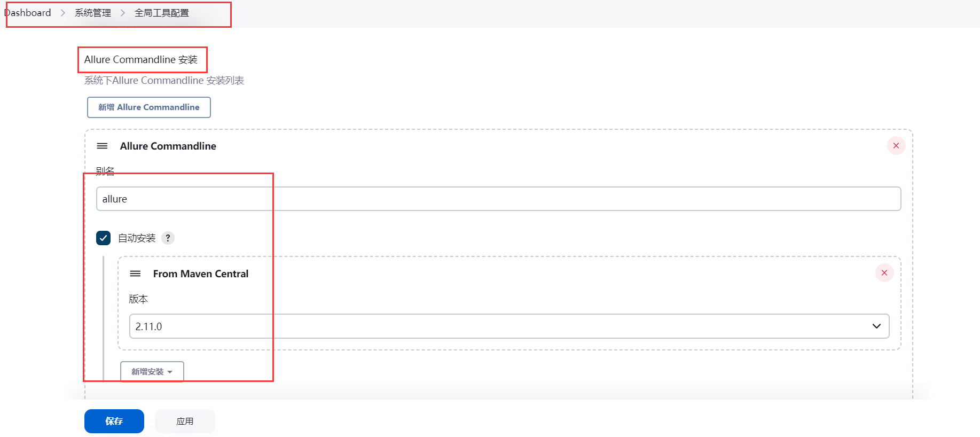
Task: Go to Dashboard breadcrumb
Action: tap(28, 13)
